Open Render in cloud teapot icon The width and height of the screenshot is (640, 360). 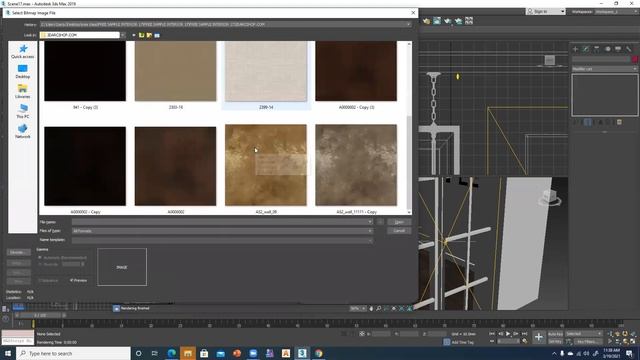(458, 21)
